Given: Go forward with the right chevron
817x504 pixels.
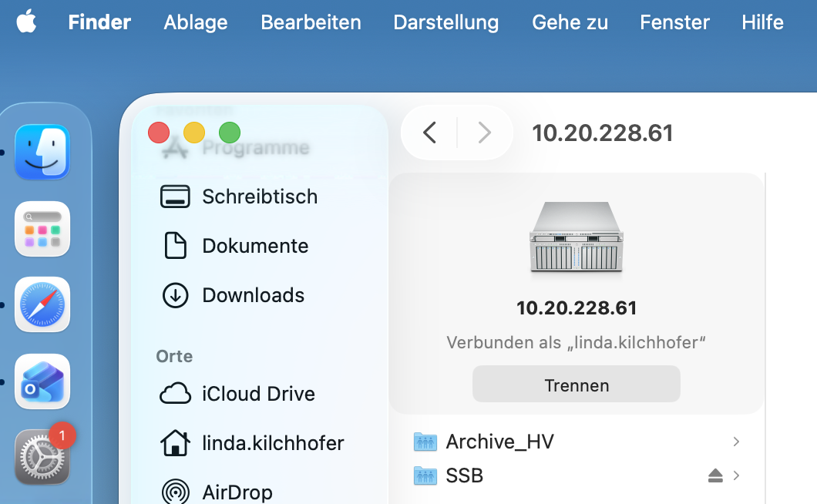Looking at the screenshot, I should 484,133.
